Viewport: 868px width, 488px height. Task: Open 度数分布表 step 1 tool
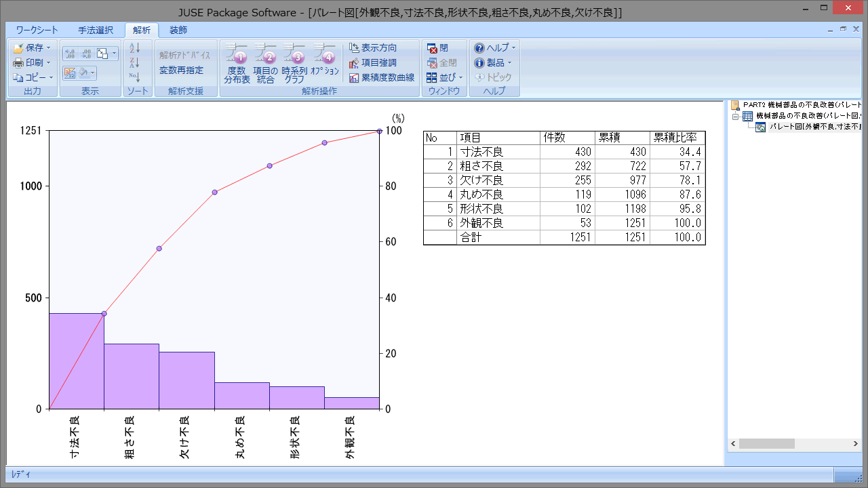237,64
